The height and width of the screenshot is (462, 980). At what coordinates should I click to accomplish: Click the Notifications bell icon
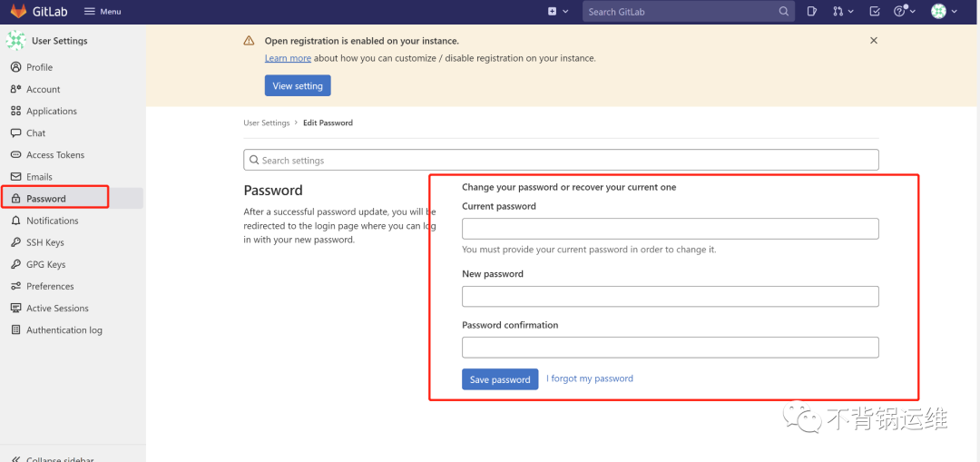tap(15, 221)
